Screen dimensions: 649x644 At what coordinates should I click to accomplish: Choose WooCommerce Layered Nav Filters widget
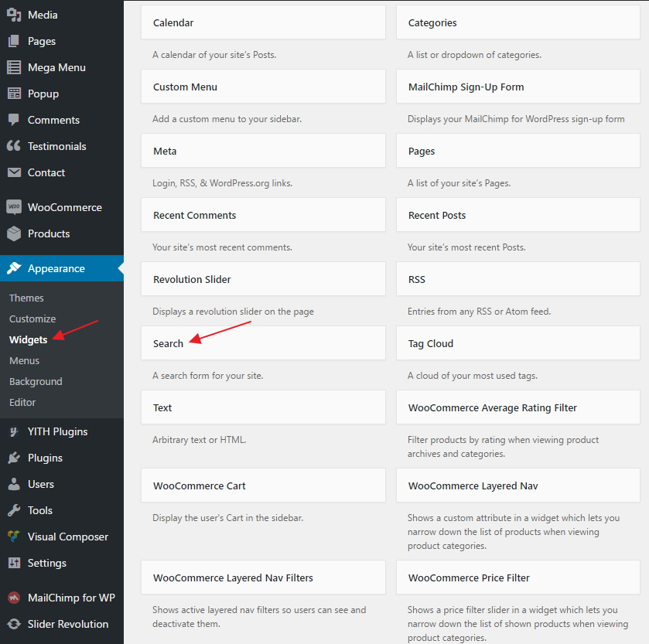[263, 578]
